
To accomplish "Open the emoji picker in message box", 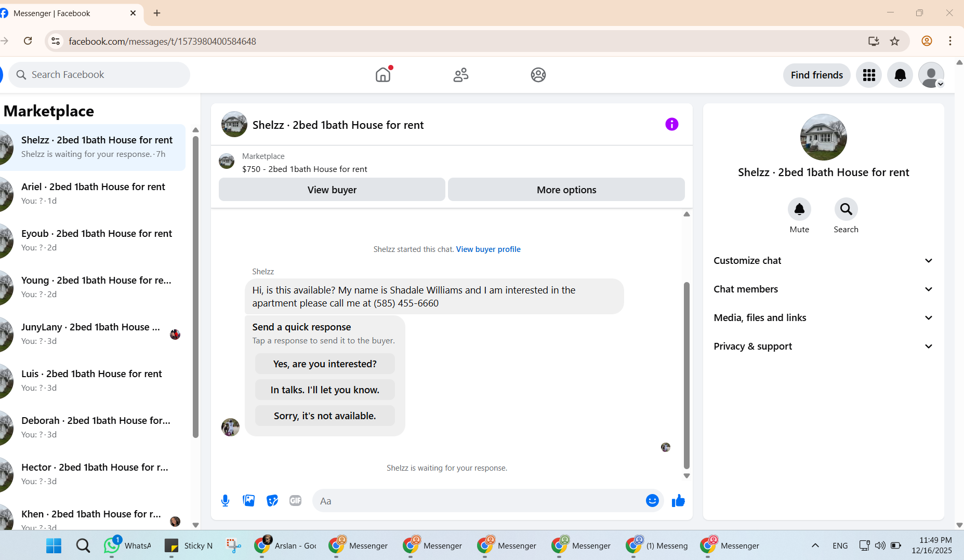I will 652,500.
